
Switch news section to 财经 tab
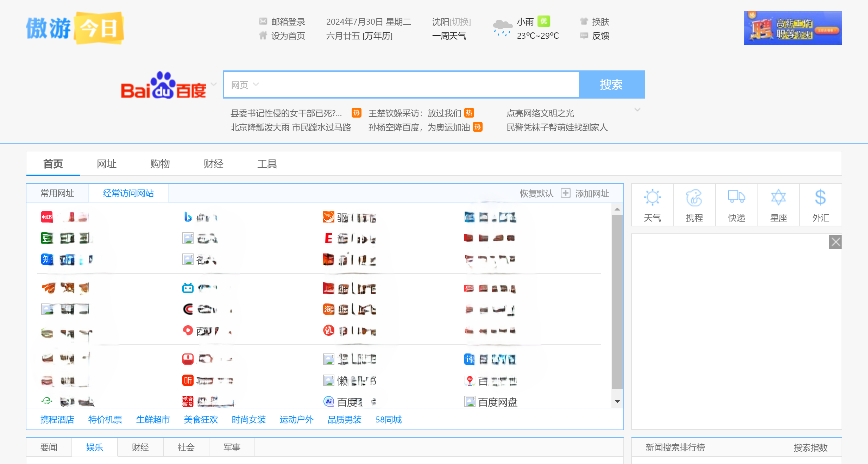pos(140,447)
